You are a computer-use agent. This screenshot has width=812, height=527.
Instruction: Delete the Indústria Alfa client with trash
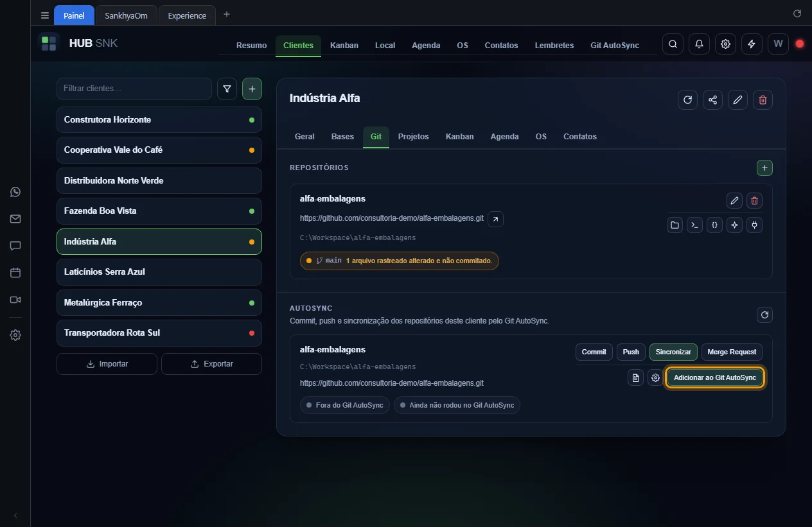click(x=763, y=99)
